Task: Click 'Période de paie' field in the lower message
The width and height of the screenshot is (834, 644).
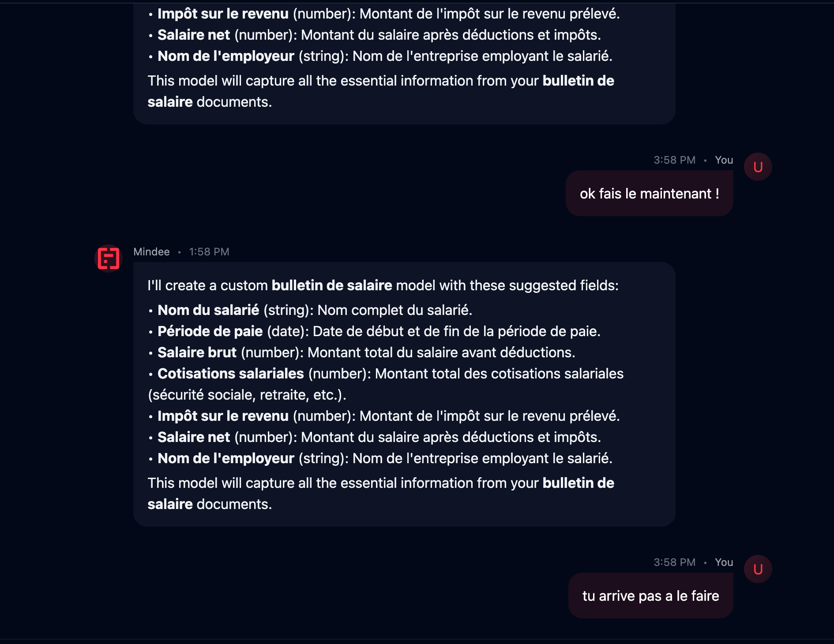Action: (210, 331)
